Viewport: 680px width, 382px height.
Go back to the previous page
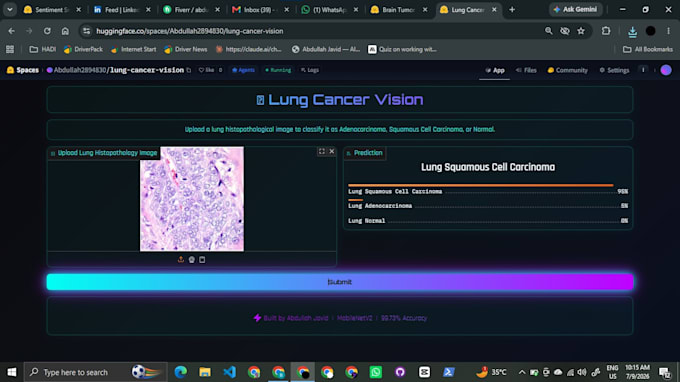12,31
